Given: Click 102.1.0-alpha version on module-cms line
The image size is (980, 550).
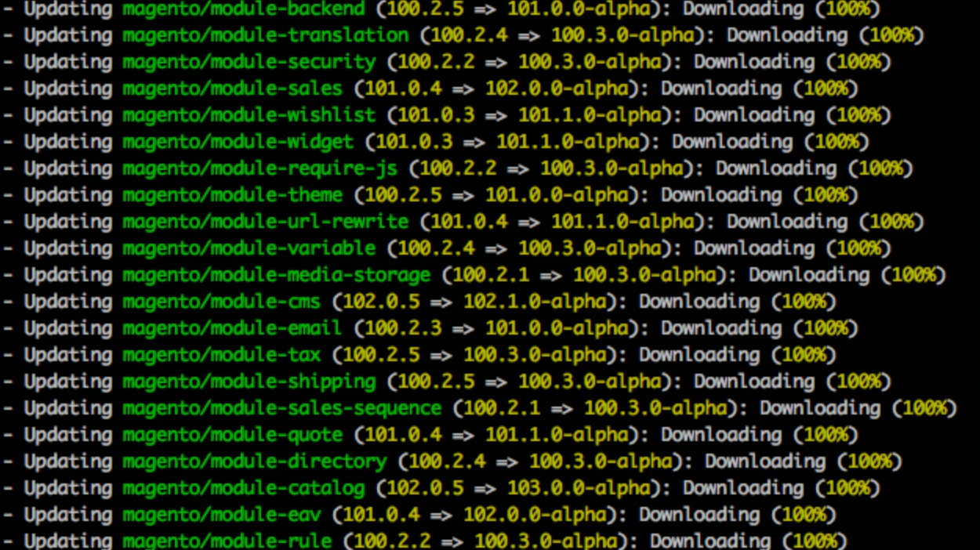Looking at the screenshot, I should (535, 302).
